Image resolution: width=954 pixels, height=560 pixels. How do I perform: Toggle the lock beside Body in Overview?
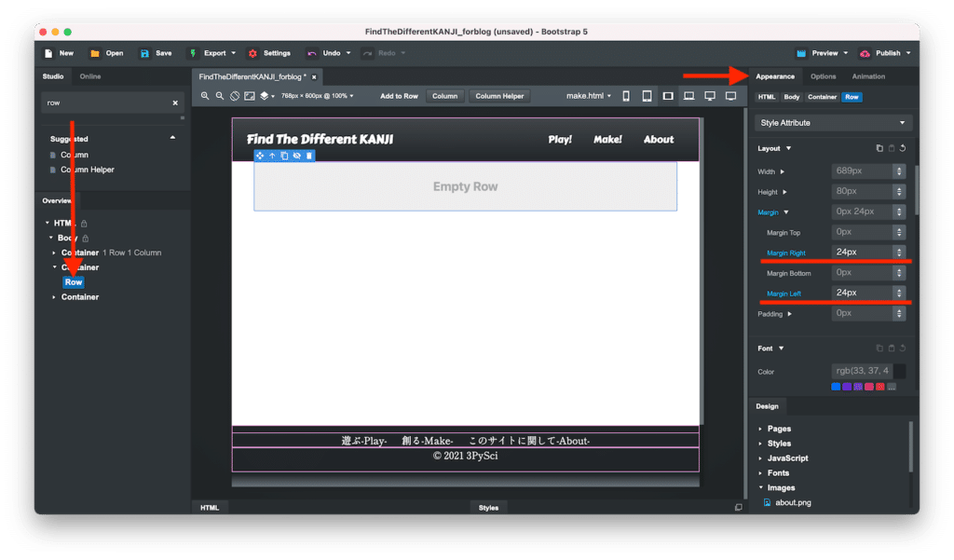(x=84, y=239)
